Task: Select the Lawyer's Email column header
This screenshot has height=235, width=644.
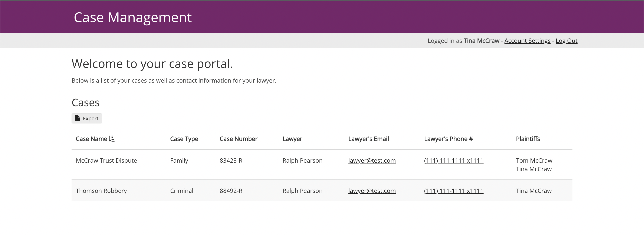Action: [368, 139]
